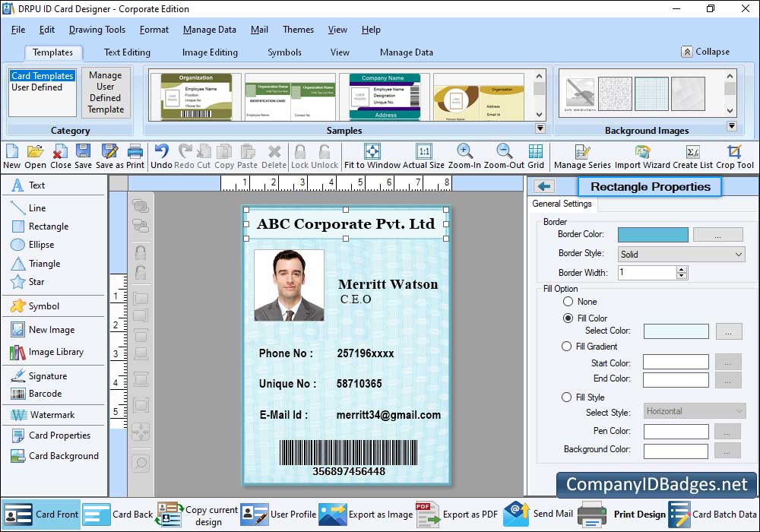The width and height of the screenshot is (760, 532).
Task: Select the Fill Color radio button
Action: (568, 318)
